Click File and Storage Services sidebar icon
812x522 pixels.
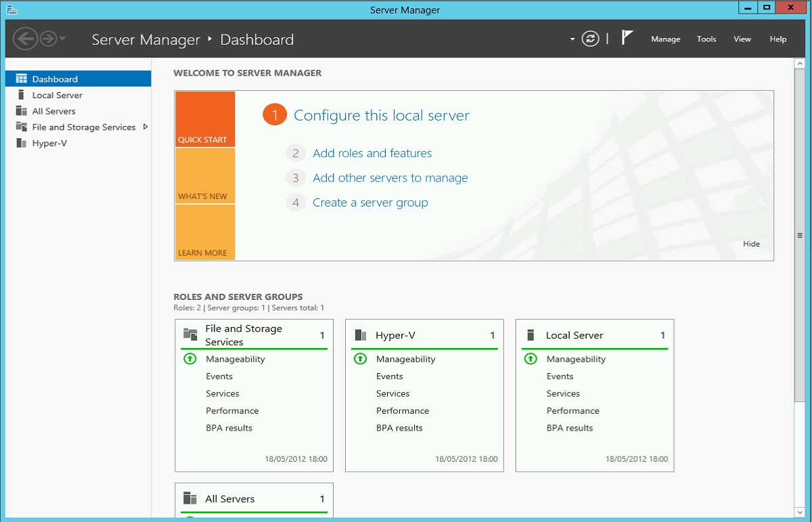pyautogui.click(x=21, y=127)
